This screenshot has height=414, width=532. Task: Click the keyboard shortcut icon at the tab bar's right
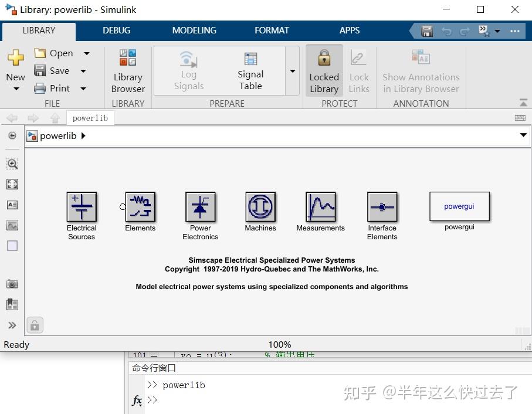point(520,118)
